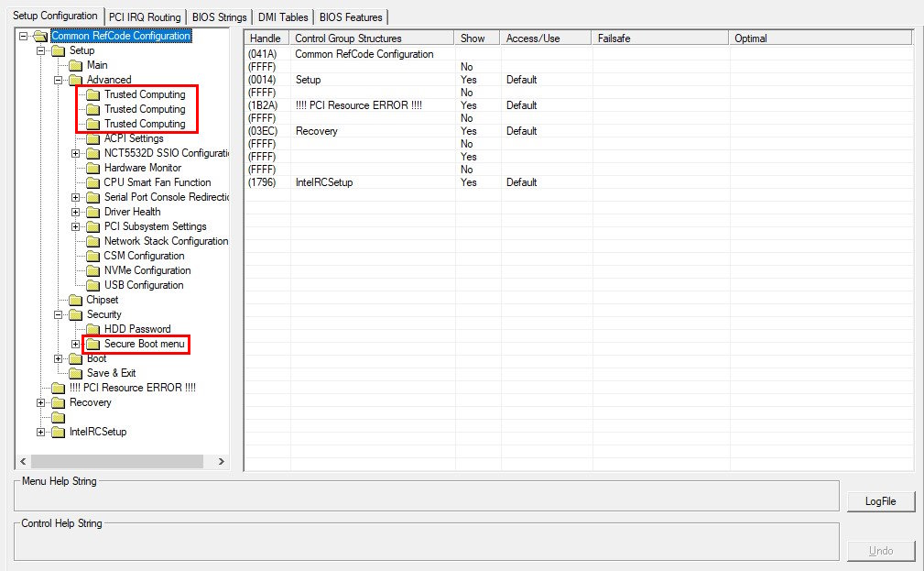924x571 pixels.
Task: Open the DMI Tables tab
Action: [281, 17]
